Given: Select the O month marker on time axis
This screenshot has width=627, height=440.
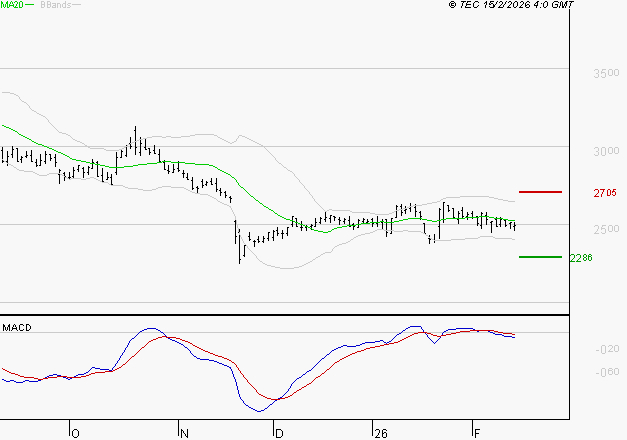Looking at the screenshot, I should point(75,433).
